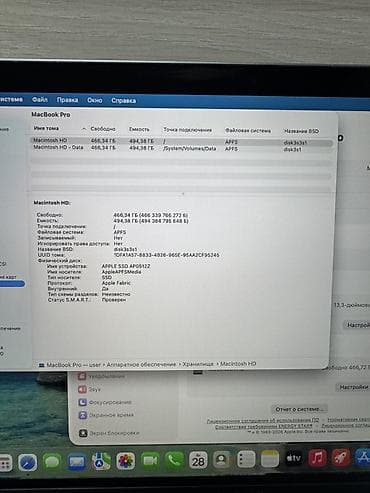Click the MacBook Pro window title
This screenshot has width=370, height=493.
point(51,115)
